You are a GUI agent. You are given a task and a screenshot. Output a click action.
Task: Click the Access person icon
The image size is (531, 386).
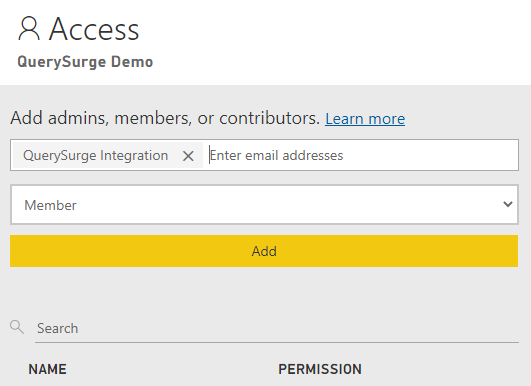pyautogui.click(x=29, y=29)
